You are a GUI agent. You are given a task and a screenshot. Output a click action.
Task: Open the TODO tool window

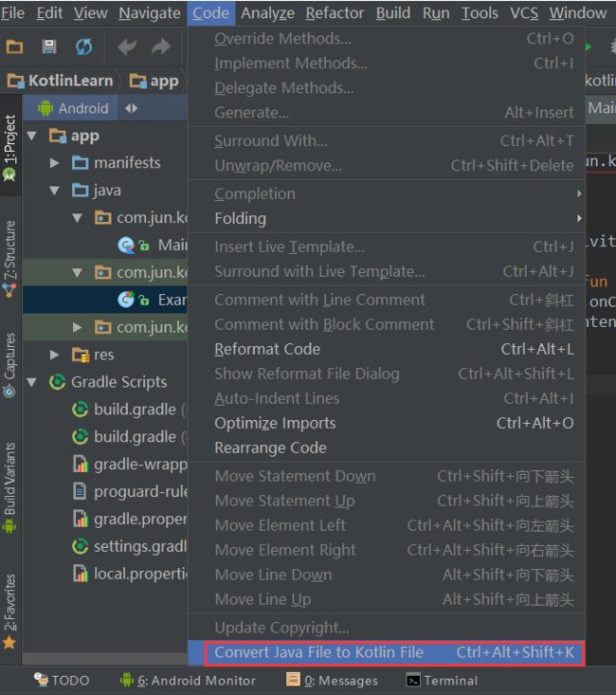(x=62, y=681)
